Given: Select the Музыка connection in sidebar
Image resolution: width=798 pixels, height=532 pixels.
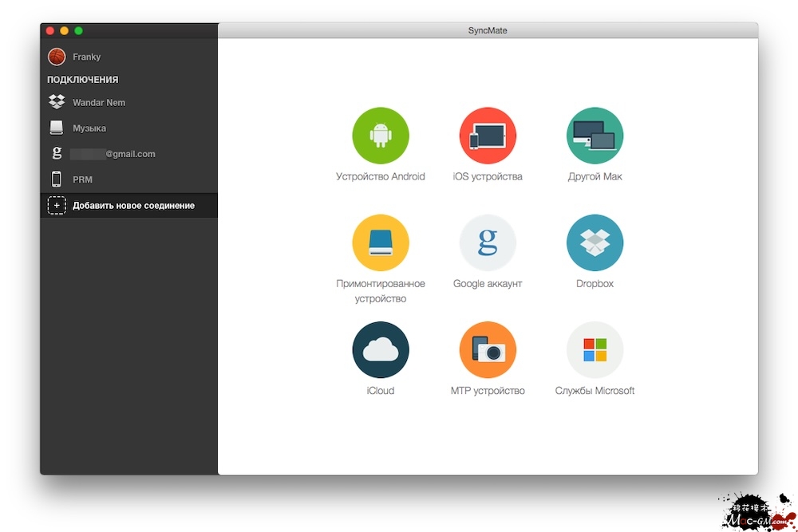Looking at the screenshot, I should (x=89, y=128).
